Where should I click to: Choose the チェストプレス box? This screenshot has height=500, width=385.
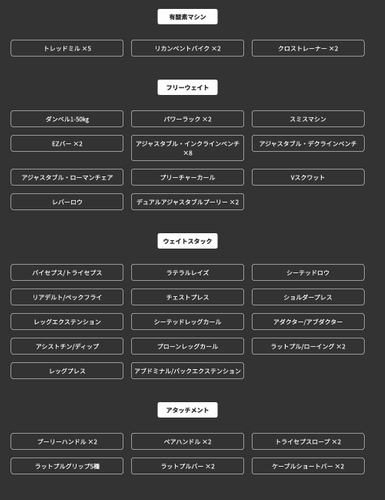(x=187, y=297)
